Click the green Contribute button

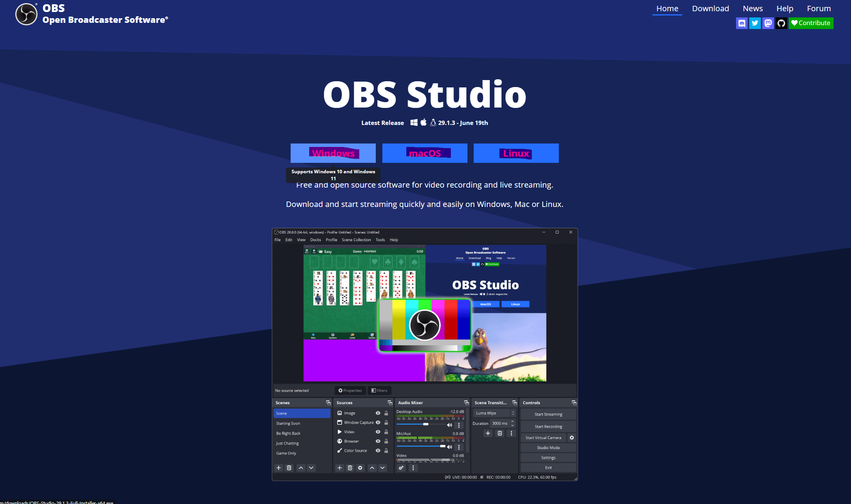[811, 23]
